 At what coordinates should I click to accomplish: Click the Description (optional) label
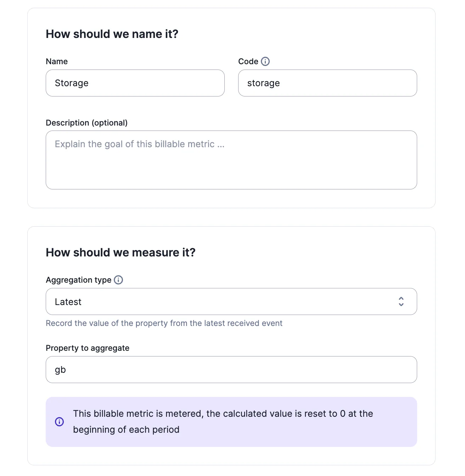pos(87,123)
